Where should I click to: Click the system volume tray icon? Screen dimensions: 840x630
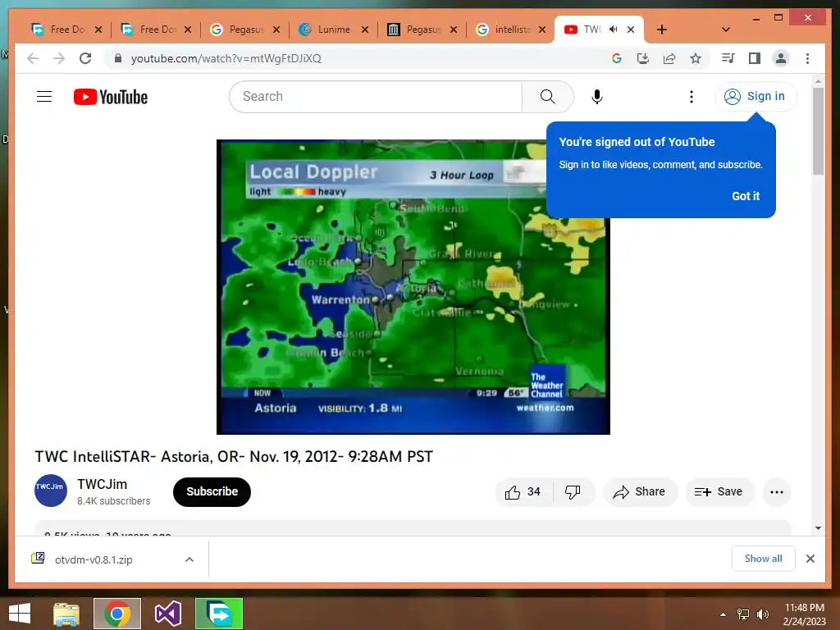pyautogui.click(x=762, y=614)
